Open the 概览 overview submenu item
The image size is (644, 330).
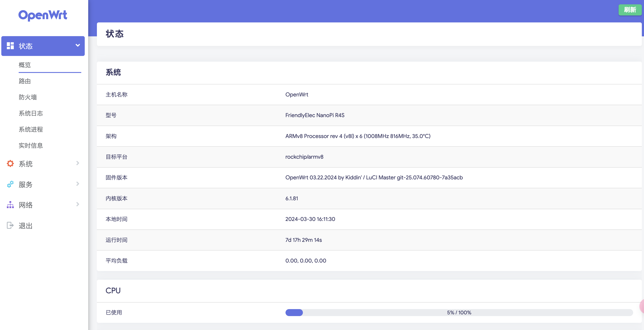(x=25, y=65)
